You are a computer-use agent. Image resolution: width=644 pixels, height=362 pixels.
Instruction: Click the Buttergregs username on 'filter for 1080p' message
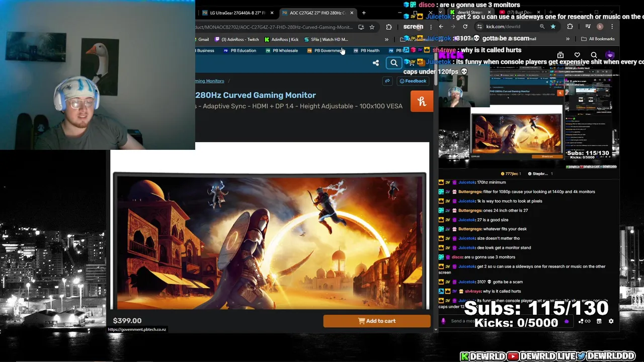[469, 192]
